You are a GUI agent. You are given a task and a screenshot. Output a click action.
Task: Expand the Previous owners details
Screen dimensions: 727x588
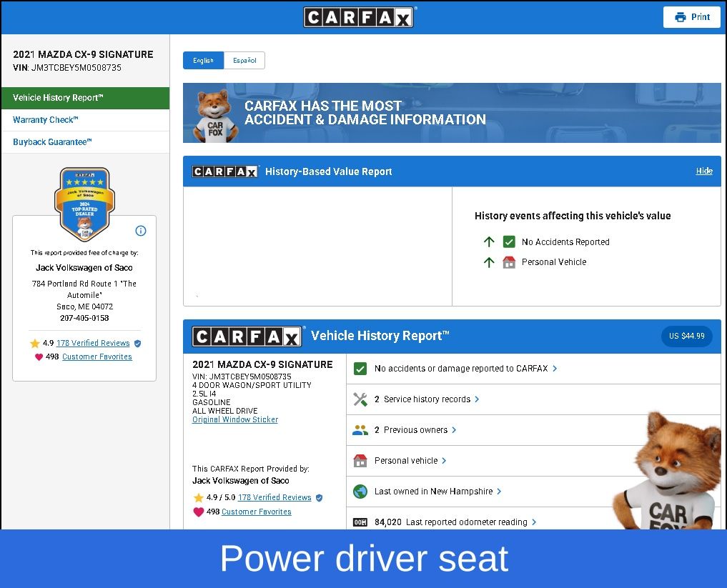415,430
